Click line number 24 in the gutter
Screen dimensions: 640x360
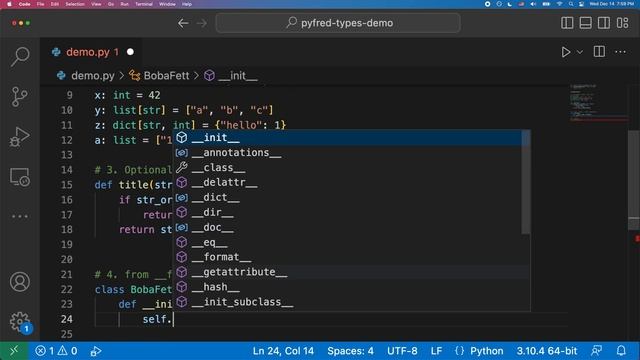[67, 319]
